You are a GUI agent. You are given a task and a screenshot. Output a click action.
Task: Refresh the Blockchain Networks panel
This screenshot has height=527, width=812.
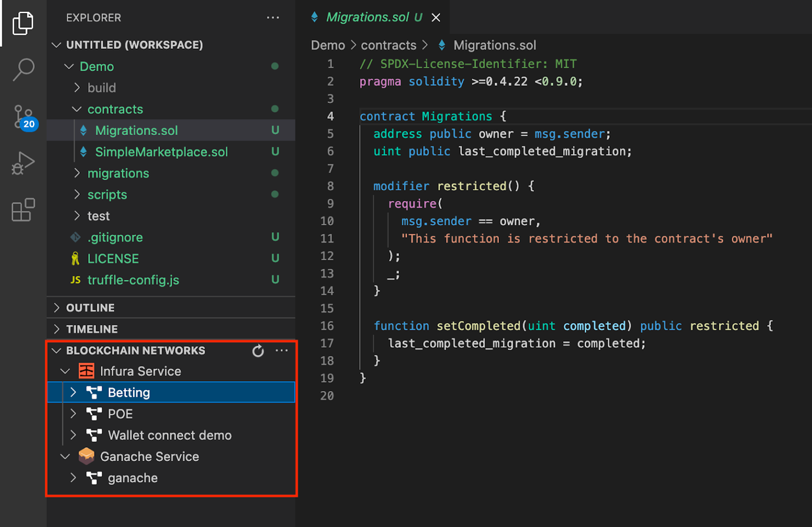(x=258, y=351)
